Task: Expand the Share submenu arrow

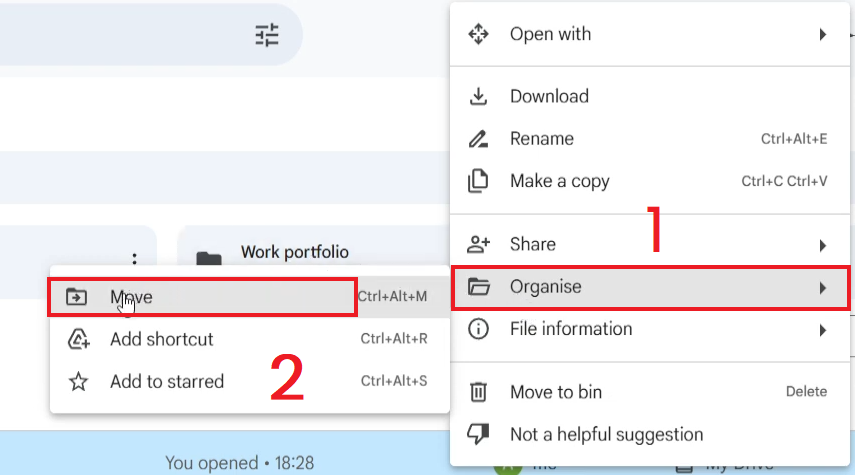Action: pos(822,244)
